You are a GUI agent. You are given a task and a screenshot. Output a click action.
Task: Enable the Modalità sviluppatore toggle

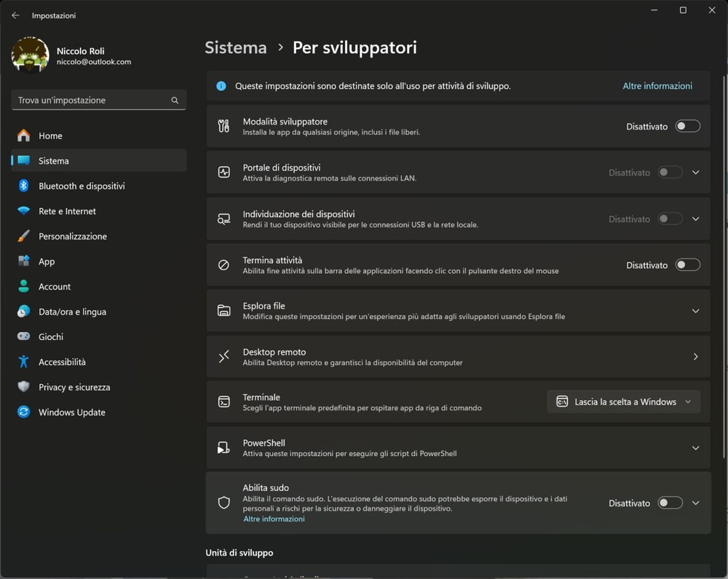tap(687, 126)
